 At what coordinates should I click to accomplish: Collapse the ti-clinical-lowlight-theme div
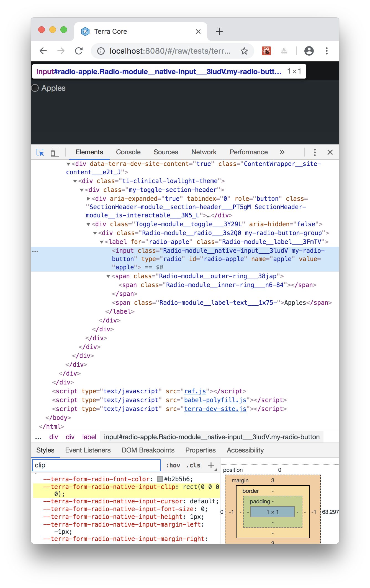click(x=75, y=181)
